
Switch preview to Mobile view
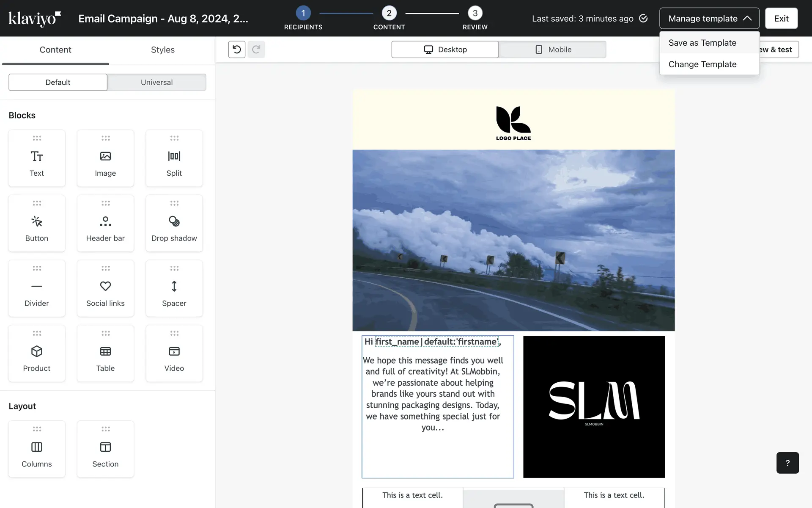(552, 50)
